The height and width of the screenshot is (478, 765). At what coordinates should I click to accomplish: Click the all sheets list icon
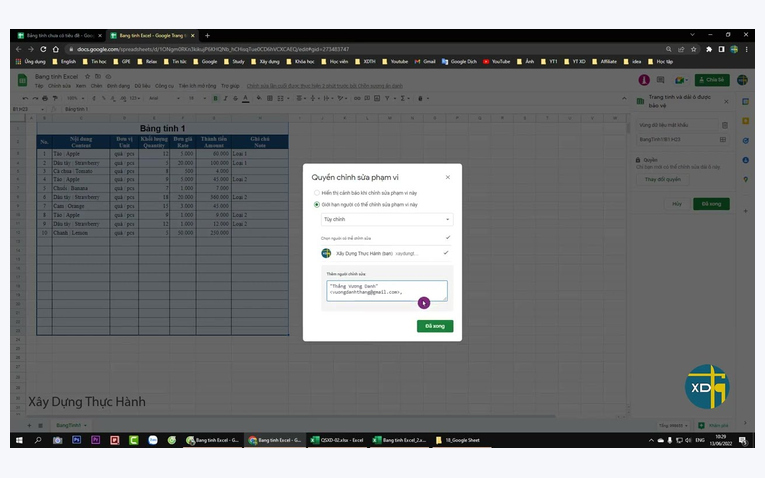[x=40, y=425]
